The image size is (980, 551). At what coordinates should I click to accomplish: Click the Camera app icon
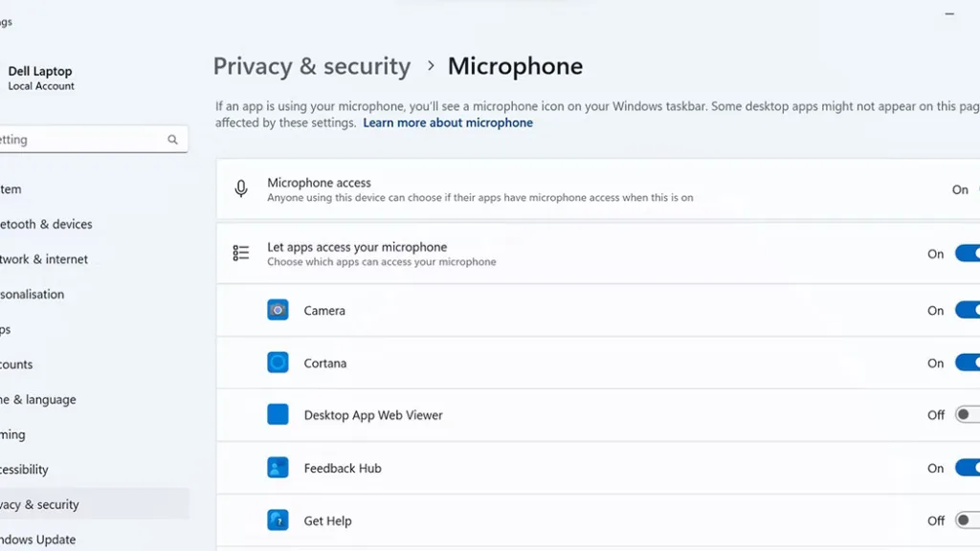(278, 310)
